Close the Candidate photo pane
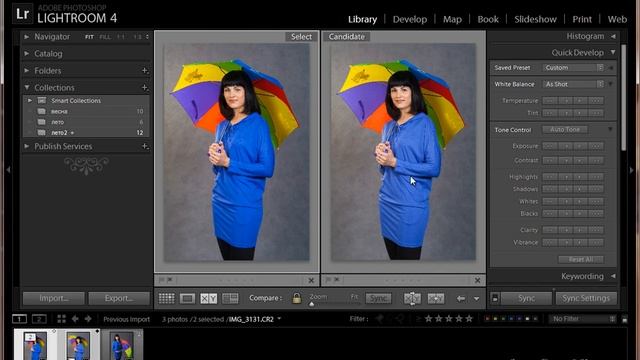This screenshot has height=360, width=640. point(478,280)
